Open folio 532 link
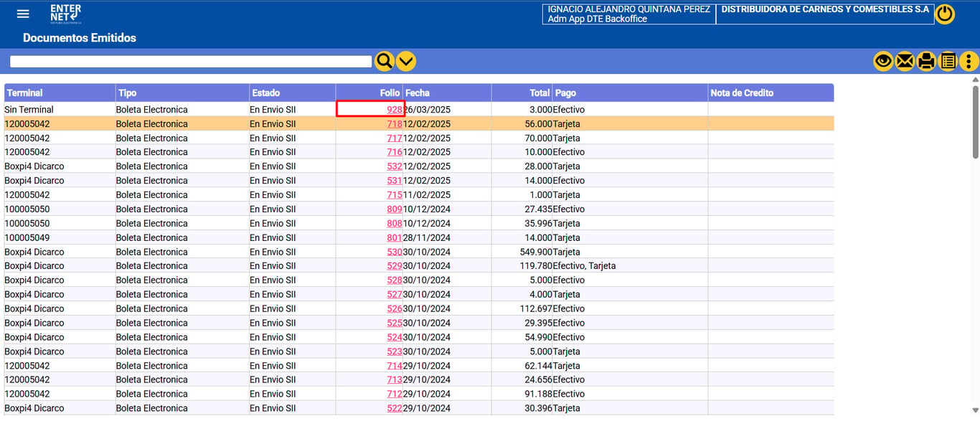This screenshot has width=980, height=444. coord(395,166)
